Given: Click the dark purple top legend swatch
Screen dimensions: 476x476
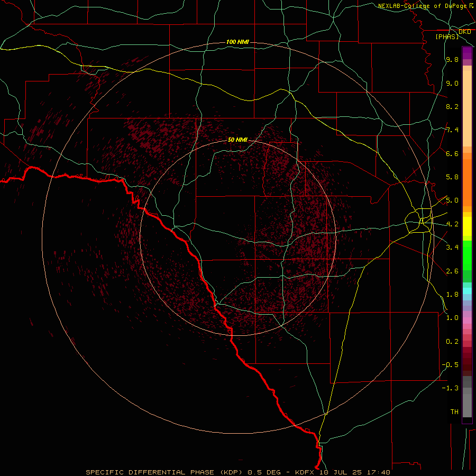Looking at the screenshot, I should [467, 51].
